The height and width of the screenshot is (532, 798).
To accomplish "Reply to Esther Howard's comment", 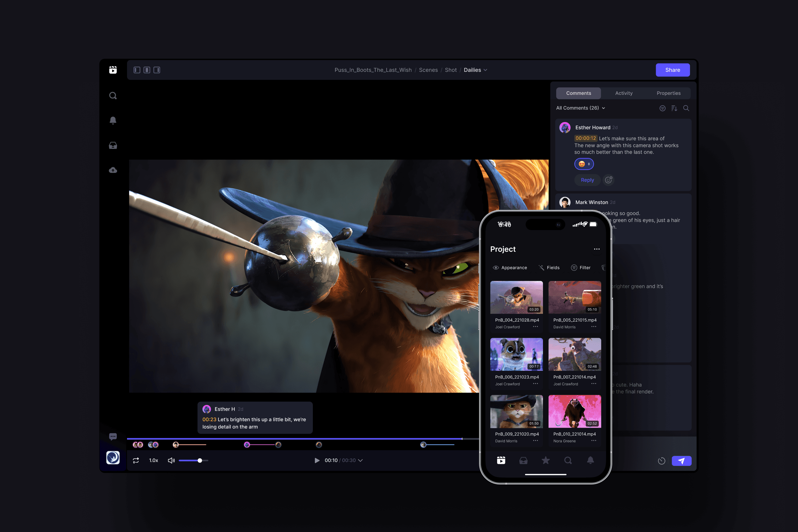I will [587, 180].
